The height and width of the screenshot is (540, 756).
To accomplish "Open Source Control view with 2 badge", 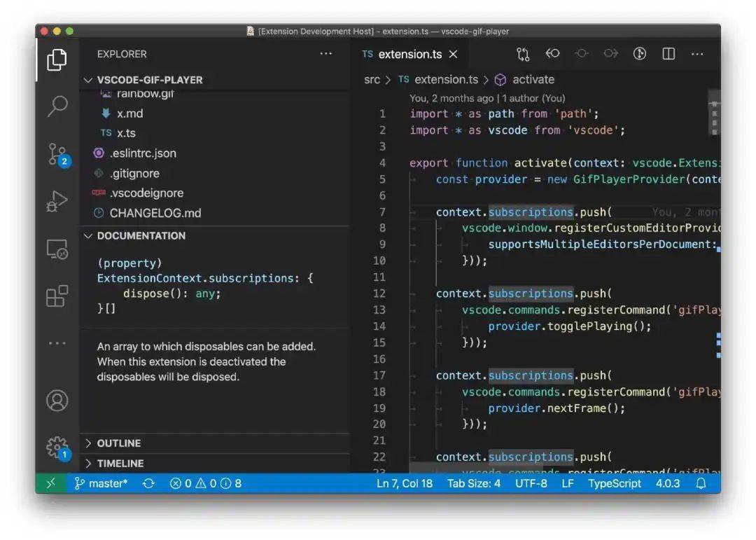I will click(58, 154).
